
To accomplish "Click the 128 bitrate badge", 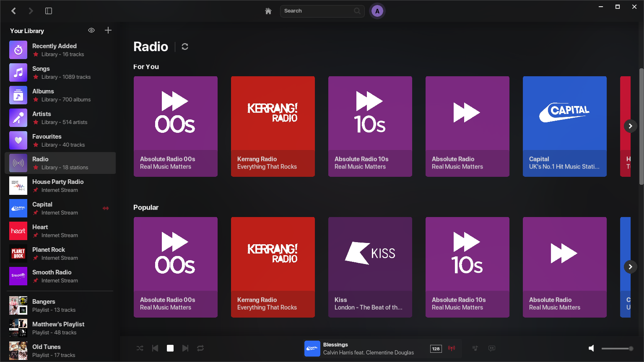I will click(x=436, y=349).
